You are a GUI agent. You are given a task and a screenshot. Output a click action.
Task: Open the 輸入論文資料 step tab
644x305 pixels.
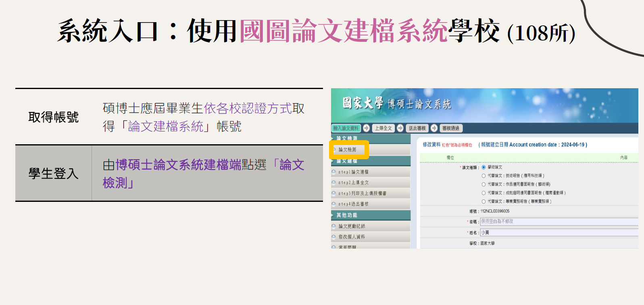tap(346, 128)
